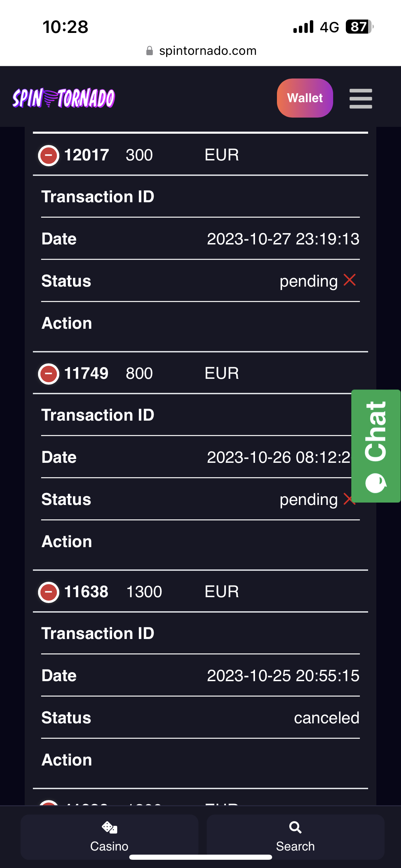The width and height of the screenshot is (401, 868).
Task: Collapse transaction 11638 row
Action: [x=49, y=592]
